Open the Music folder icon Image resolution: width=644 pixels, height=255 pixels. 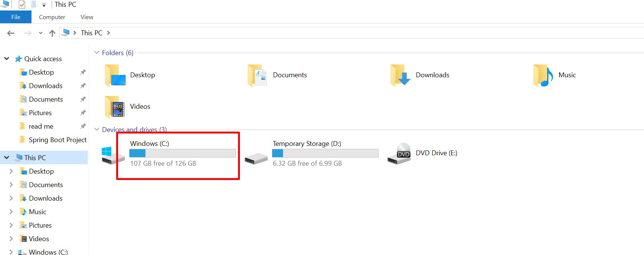click(543, 75)
